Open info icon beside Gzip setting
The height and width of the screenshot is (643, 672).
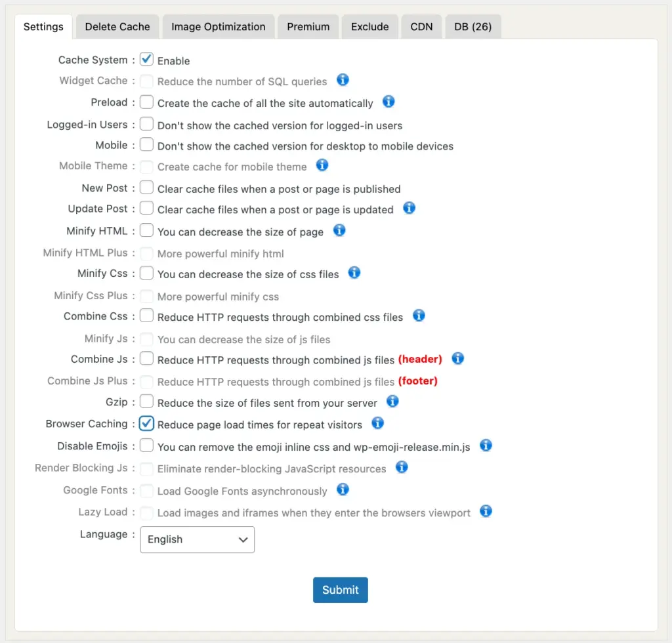(x=392, y=402)
